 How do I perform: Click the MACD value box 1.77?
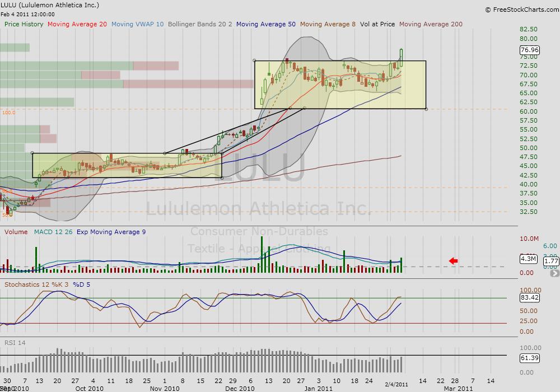[551, 262]
